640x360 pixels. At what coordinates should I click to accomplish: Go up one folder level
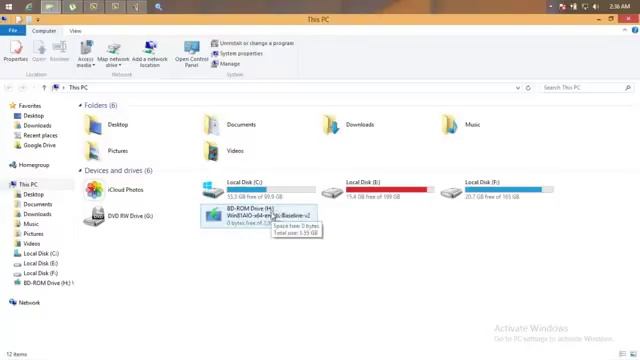(x=44, y=88)
